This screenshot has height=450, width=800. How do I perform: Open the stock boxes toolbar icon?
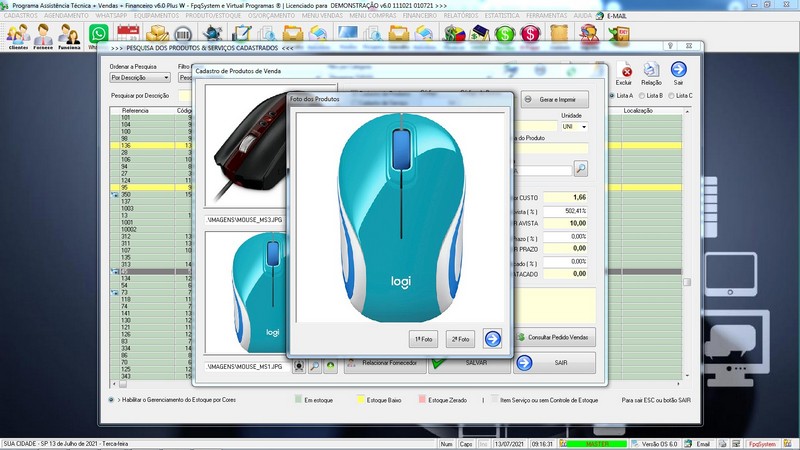pyautogui.click(x=158, y=34)
